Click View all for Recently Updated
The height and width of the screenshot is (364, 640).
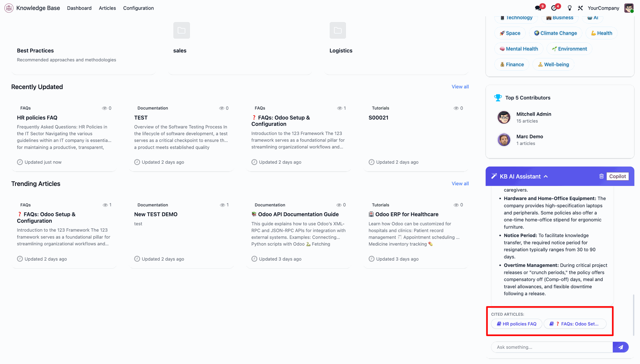[460, 87]
